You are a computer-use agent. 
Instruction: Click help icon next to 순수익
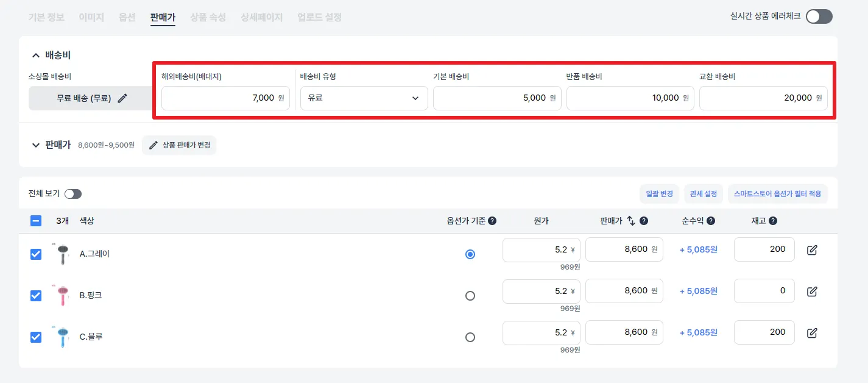[x=711, y=221]
